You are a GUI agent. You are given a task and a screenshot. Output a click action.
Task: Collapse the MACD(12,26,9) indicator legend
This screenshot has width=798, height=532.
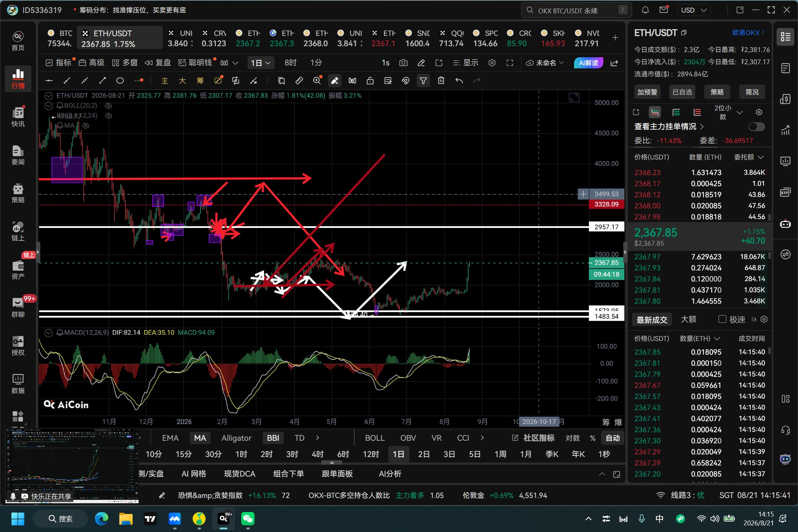49,332
